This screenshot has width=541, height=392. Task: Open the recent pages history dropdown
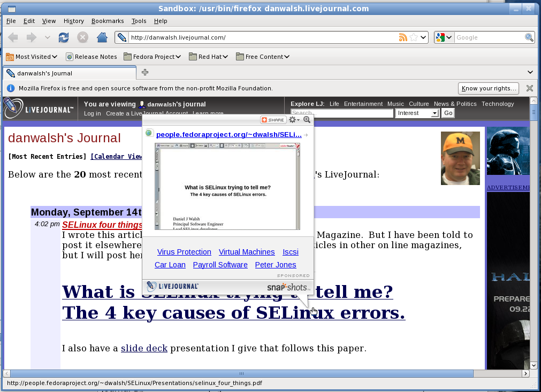48,37
